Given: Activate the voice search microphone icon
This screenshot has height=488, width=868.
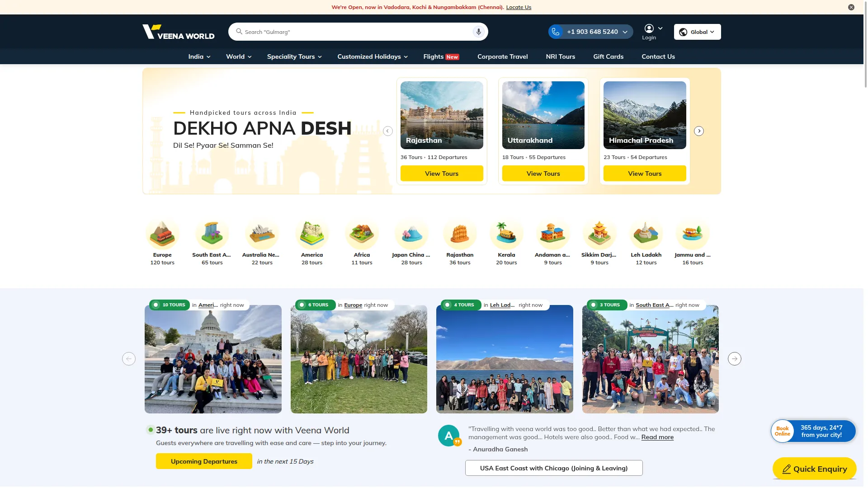Looking at the screenshot, I should point(478,32).
